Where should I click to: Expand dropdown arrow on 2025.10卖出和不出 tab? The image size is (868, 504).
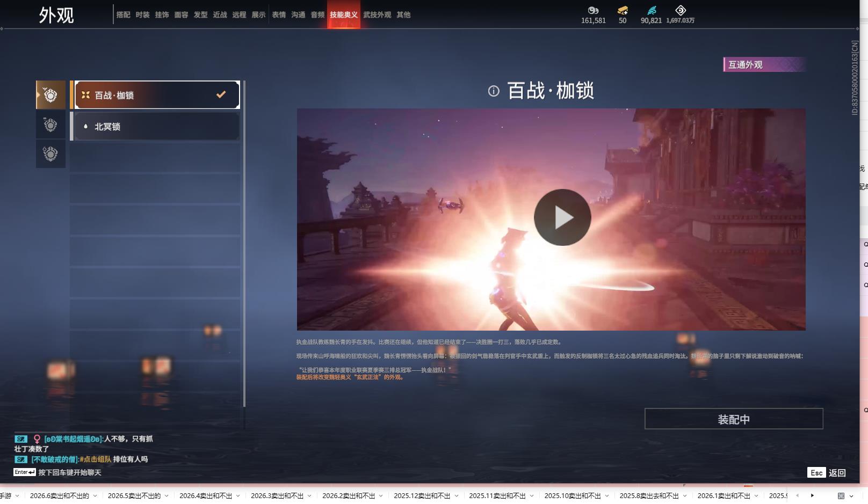coord(607,496)
